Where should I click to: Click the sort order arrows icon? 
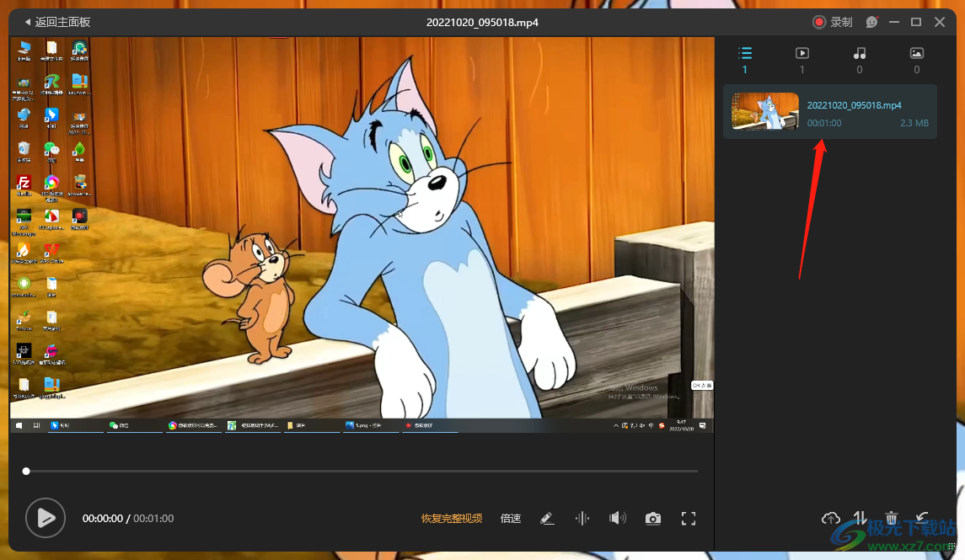pyautogui.click(x=860, y=518)
